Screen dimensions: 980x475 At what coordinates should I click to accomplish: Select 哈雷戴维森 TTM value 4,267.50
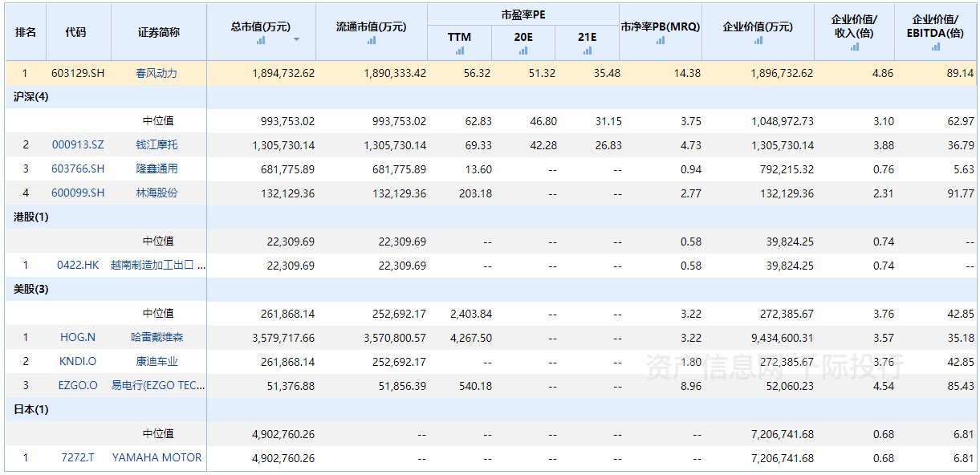coord(471,338)
